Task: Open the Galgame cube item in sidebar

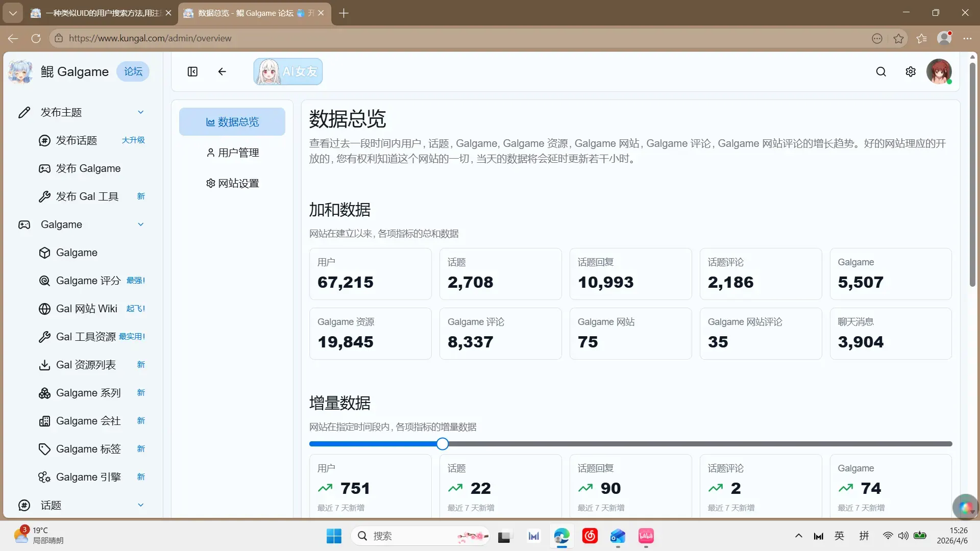Action: pos(92,253)
